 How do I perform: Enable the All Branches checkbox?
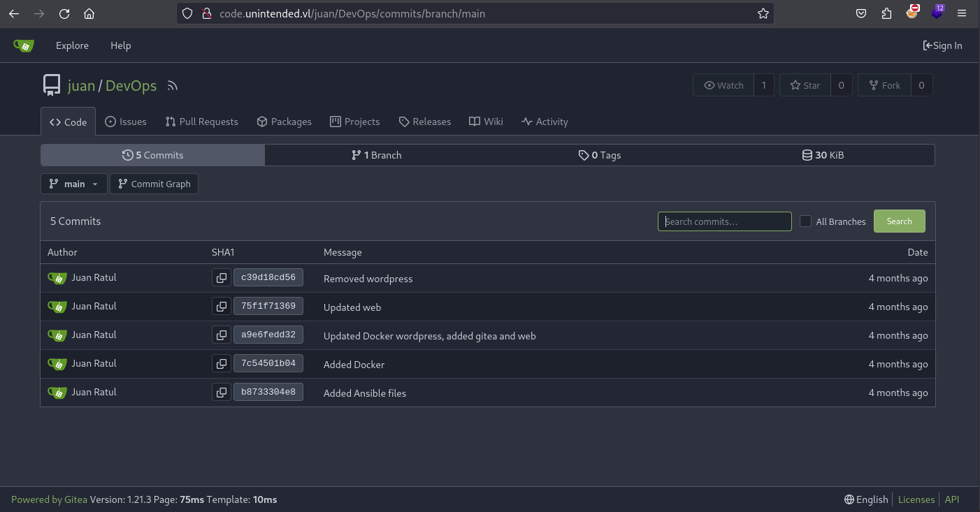(805, 221)
